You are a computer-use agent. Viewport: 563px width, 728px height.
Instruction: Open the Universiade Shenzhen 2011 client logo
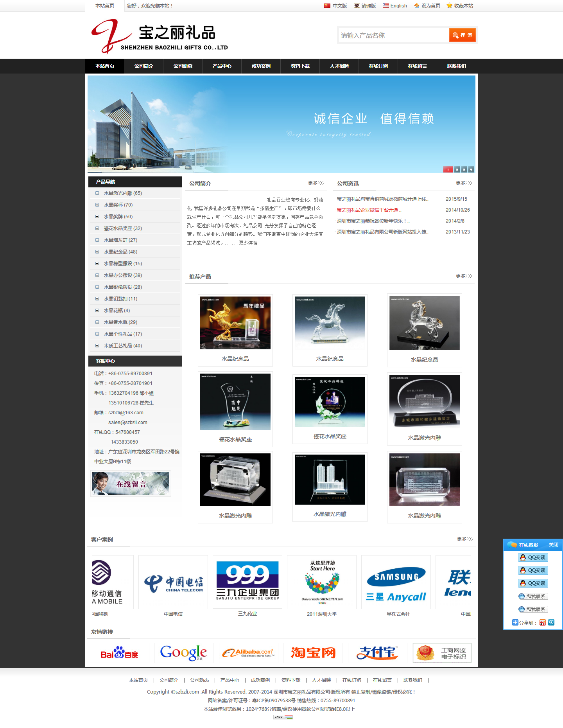coord(322,582)
